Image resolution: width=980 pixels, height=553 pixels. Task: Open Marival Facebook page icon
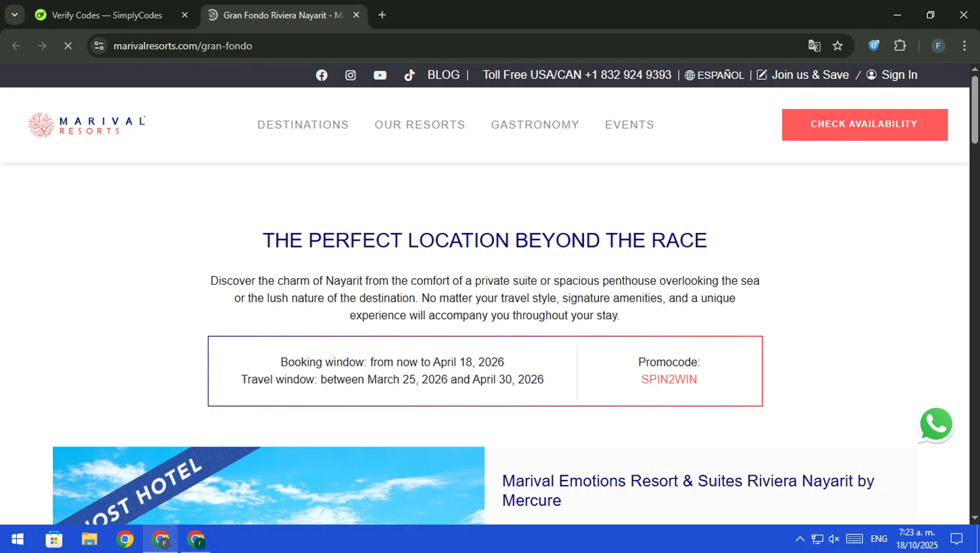tap(321, 75)
